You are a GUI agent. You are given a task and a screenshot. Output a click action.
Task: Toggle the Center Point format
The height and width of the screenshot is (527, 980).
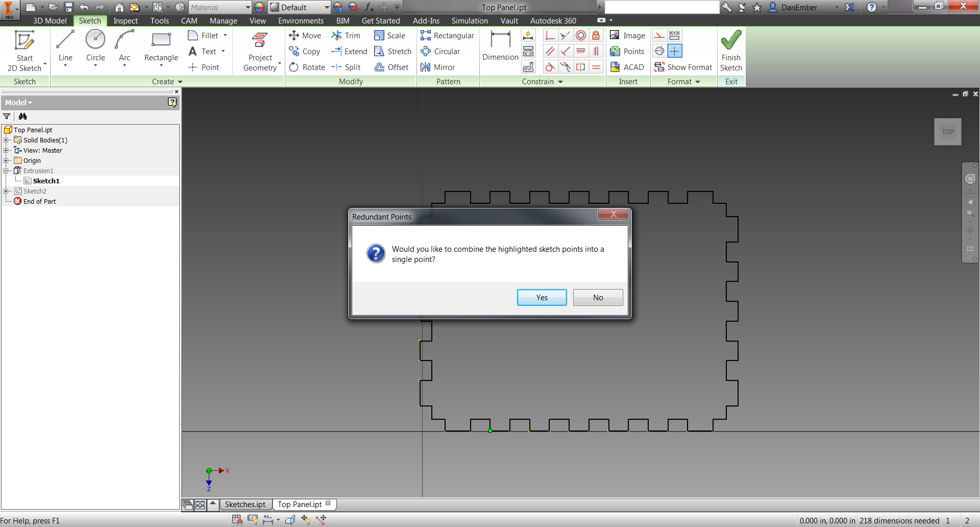[x=674, y=51]
